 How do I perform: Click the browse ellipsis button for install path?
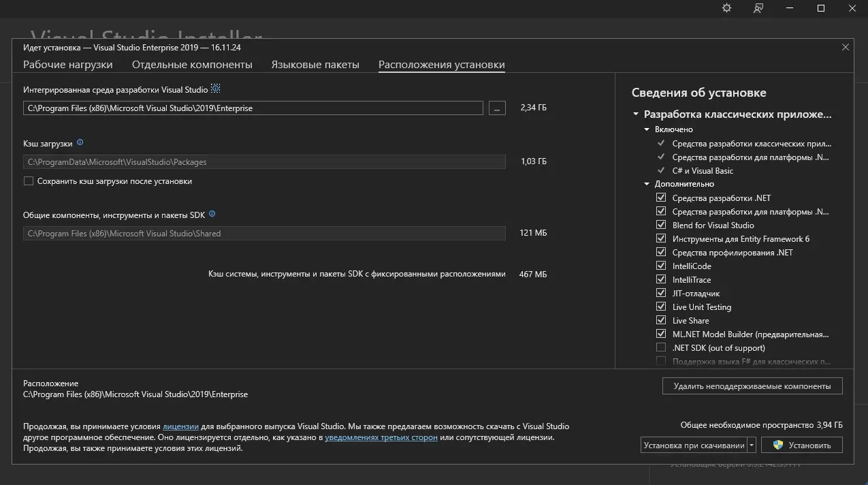[497, 108]
